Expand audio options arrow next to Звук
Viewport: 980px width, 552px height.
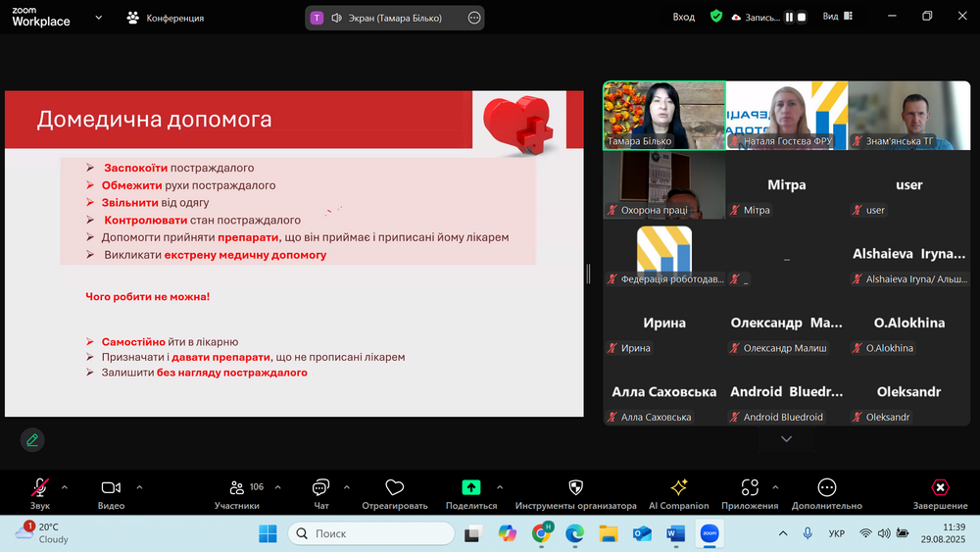click(x=65, y=486)
